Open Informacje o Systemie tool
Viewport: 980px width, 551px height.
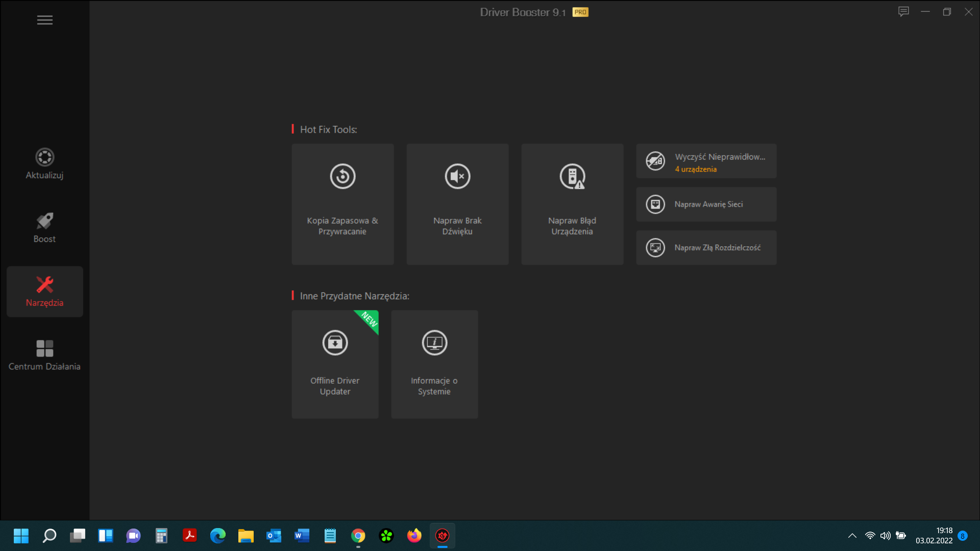434,364
